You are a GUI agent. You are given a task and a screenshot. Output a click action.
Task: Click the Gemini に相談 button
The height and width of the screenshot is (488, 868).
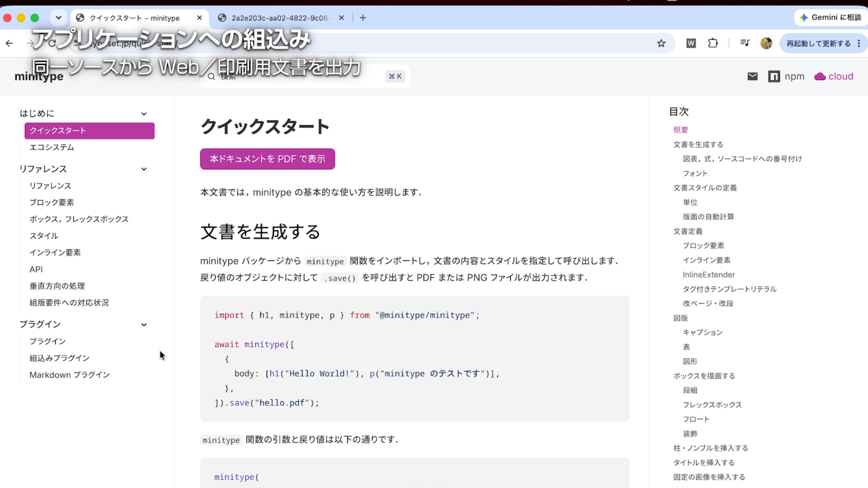point(830,18)
